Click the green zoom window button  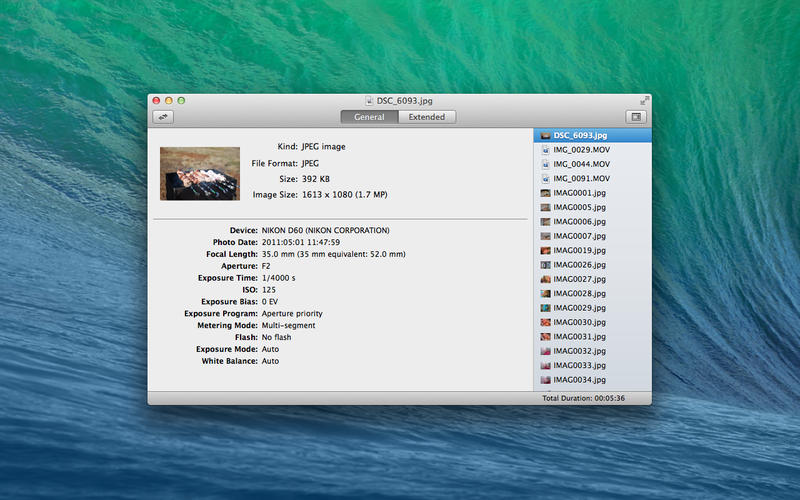coord(182,101)
